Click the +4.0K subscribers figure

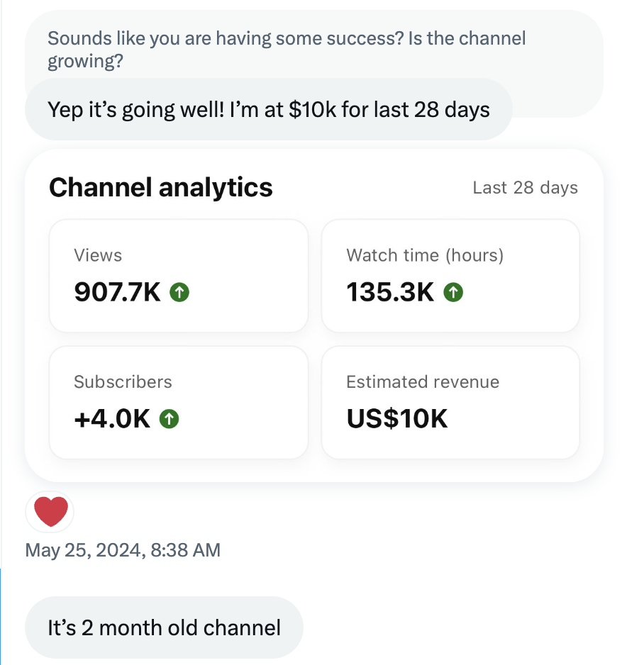click(x=112, y=419)
